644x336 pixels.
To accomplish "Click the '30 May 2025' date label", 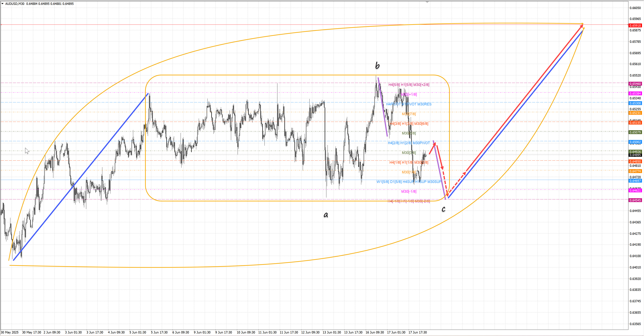I will pyautogui.click(x=10, y=332).
